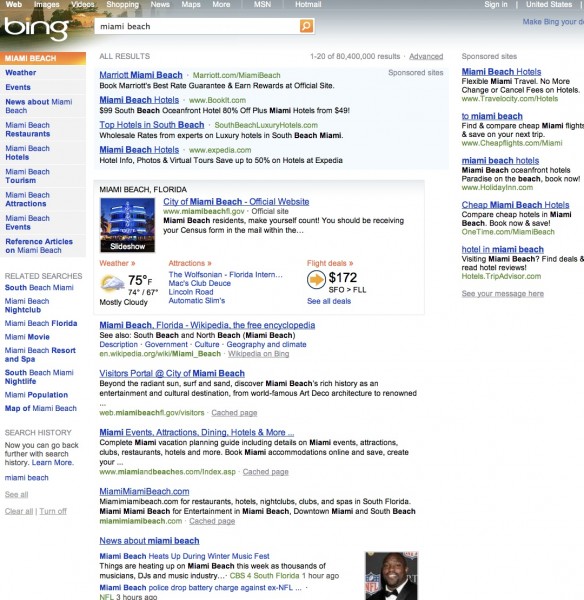Switch to the Videos search tab
Screen dimensions: 584x600
click(83, 5)
